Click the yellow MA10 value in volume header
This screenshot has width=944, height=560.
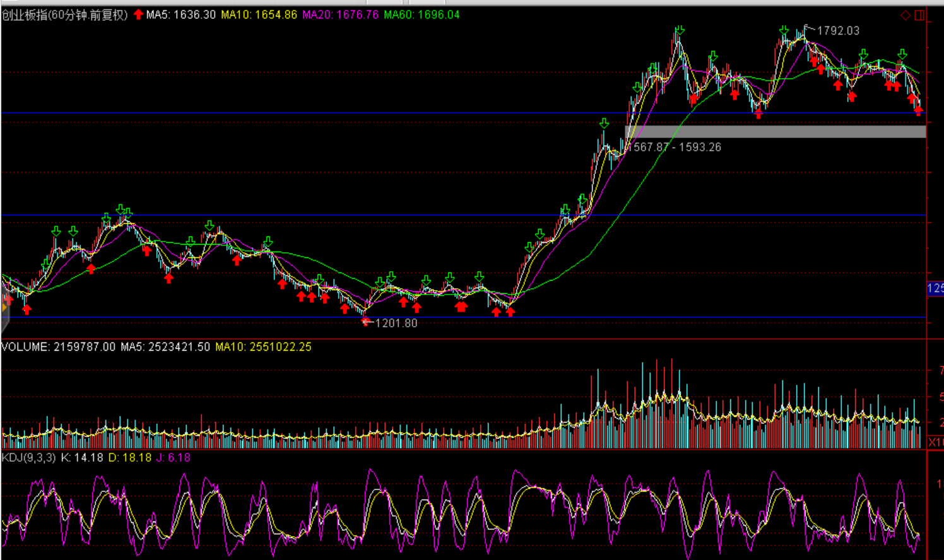coord(263,347)
